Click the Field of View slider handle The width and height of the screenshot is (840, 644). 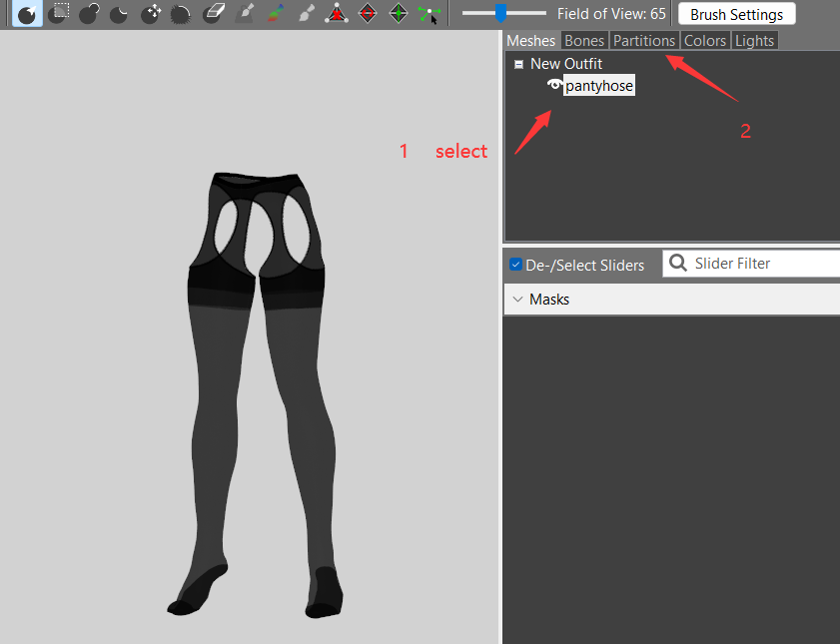[x=500, y=13]
